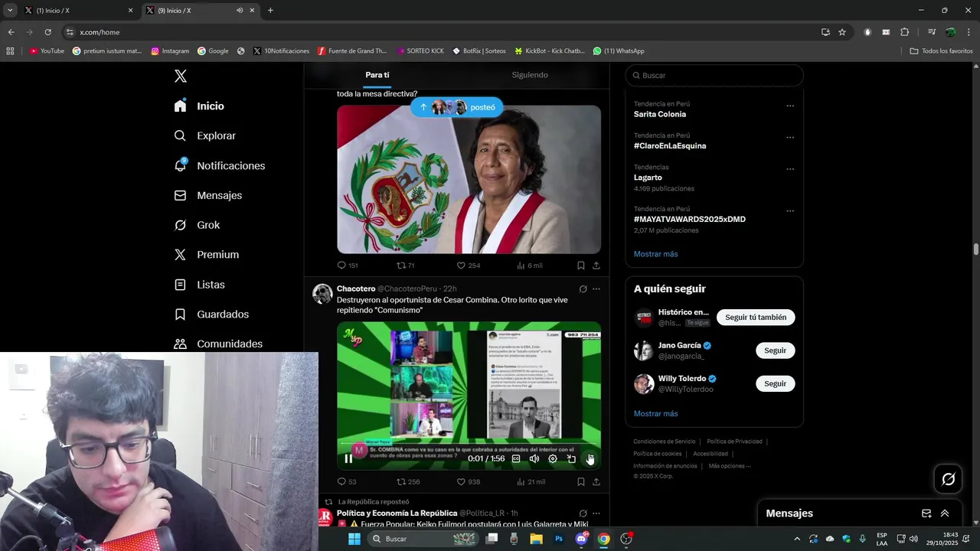This screenshot has height=551, width=980.
Task: Open the Lagarto trend
Action: pyautogui.click(x=648, y=178)
